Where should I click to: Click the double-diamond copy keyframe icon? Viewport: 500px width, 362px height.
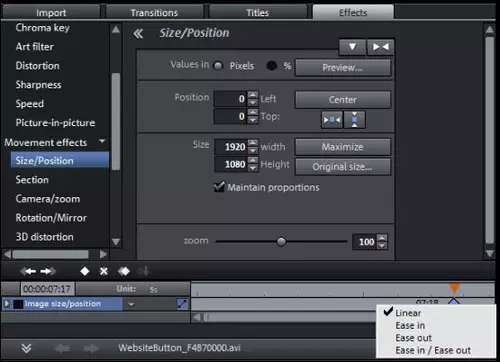[x=124, y=271]
